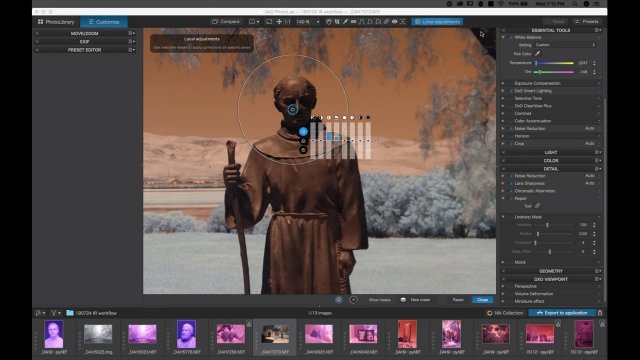The image size is (640, 360).
Task: Click the white balance Temperature slider
Action: tap(554, 63)
